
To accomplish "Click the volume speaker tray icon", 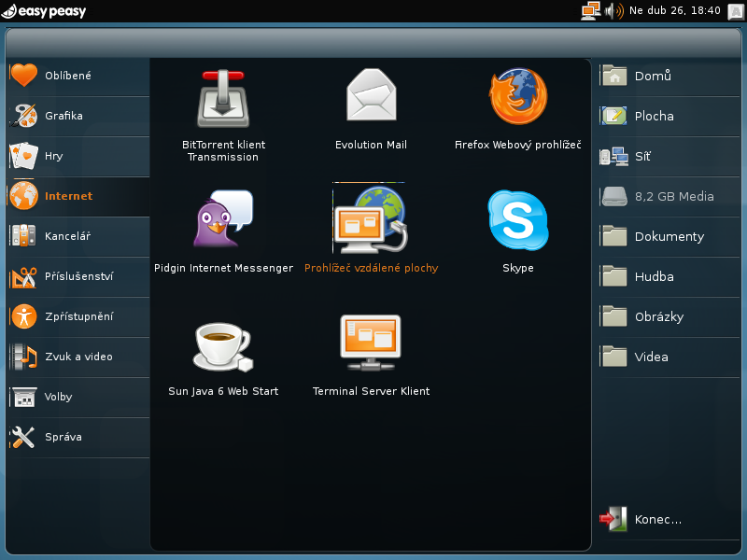I will (x=614, y=10).
